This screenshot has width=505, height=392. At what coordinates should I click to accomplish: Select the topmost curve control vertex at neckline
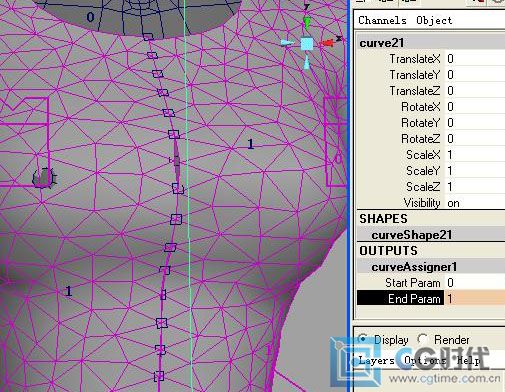point(148,36)
